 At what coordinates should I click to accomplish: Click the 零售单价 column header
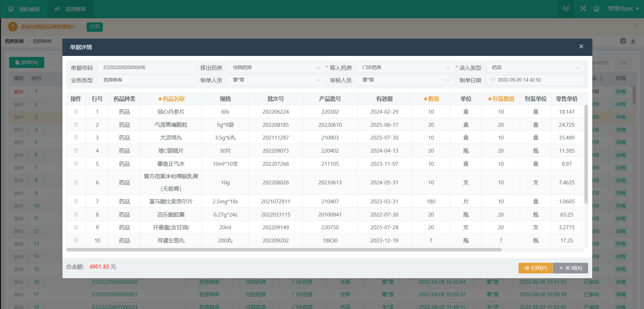click(x=567, y=99)
